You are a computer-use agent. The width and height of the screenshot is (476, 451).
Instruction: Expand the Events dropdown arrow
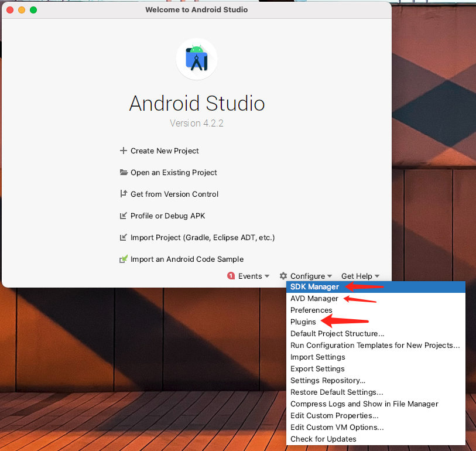[267, 276]
